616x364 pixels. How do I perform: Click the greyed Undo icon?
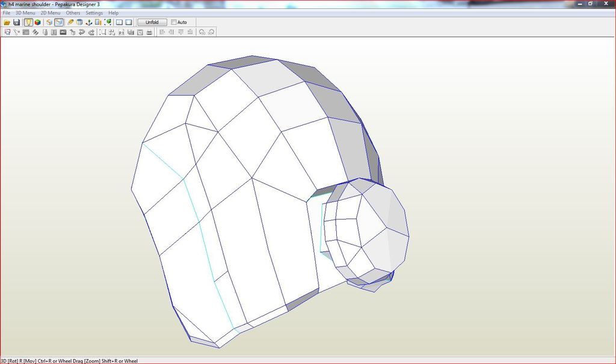tap(202, 32)
